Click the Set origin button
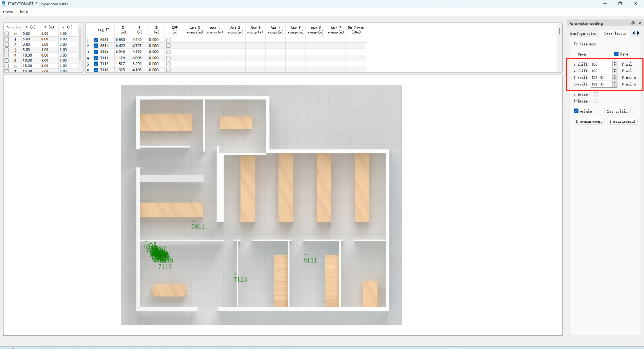The image size is (644, 349). pos(618,111)
